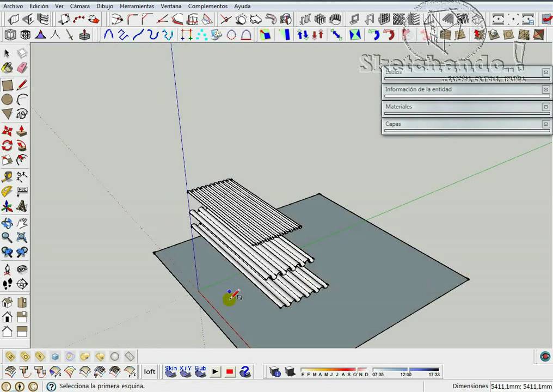Expand the Capas panel
Viewport: 553px width, 392px height.
point(466,124)
